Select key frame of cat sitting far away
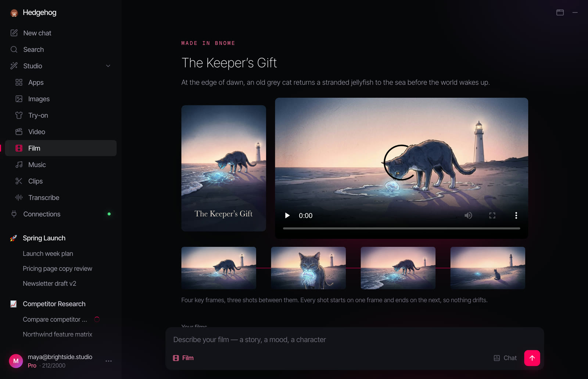 coord(488,268)
